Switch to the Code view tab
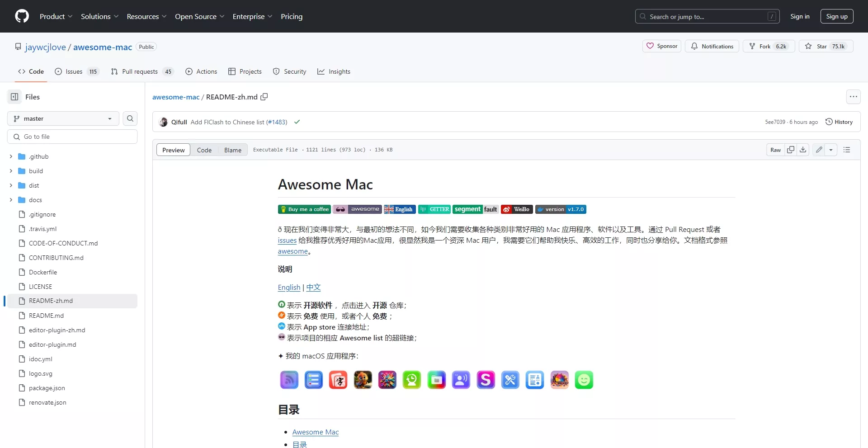 tap(204, 150)
